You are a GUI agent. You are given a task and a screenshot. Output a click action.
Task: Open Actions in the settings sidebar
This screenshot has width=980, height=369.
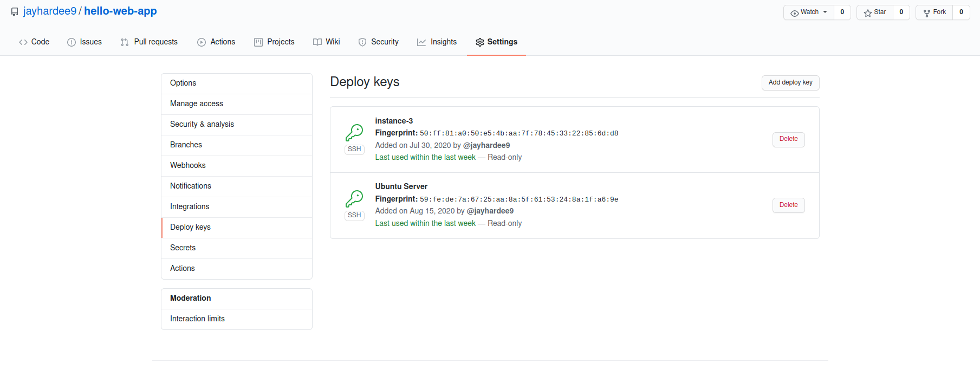pyautogui.click(x=237, y=269)
